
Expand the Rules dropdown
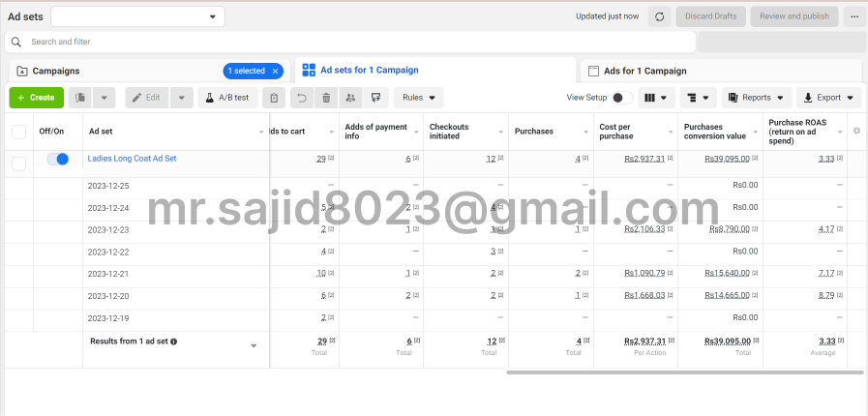[x=418, y=98]
